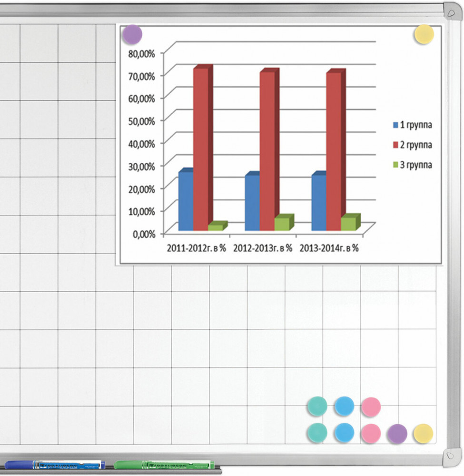Select the yellow magnet in the bottom row
This screenshot has width=464, height=476.
[423, 434]
